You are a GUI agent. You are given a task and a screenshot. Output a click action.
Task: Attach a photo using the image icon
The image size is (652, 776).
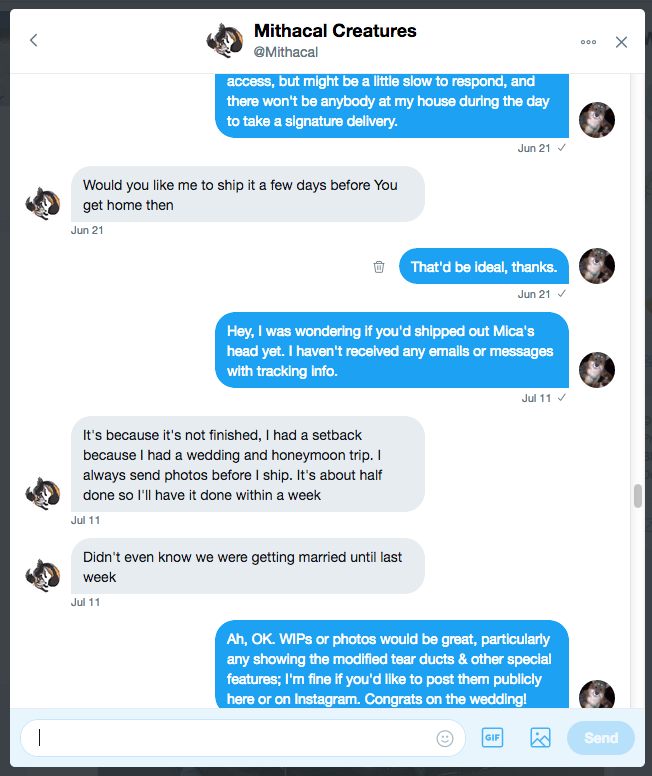(x=540, y=738)
